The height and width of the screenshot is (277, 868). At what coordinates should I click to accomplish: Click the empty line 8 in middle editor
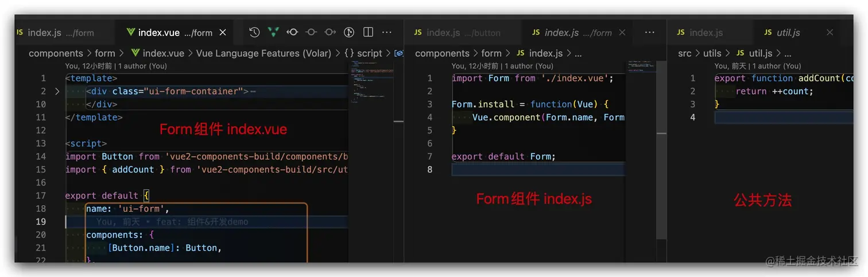(x=538, y=170)
